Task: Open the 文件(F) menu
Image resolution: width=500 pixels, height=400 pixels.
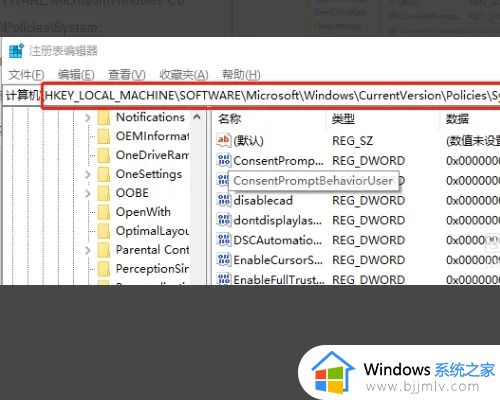Action: point(26,75)
